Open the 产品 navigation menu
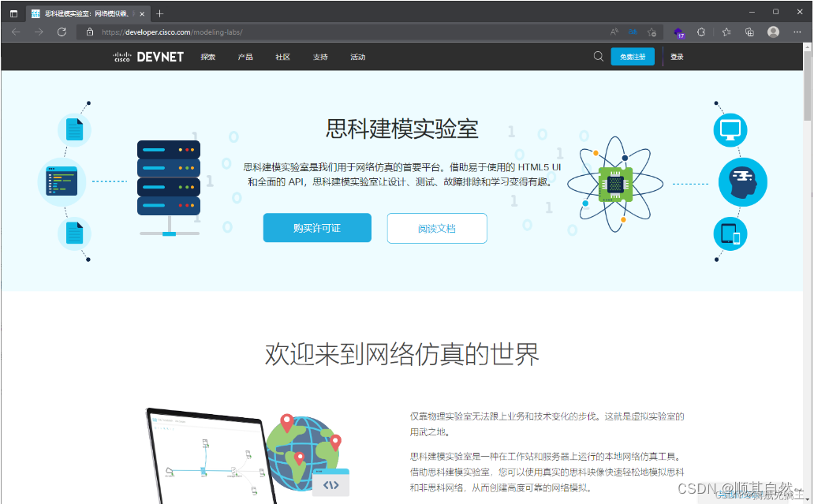The height and width of the screenshot is (504, 814). point(245,57)
